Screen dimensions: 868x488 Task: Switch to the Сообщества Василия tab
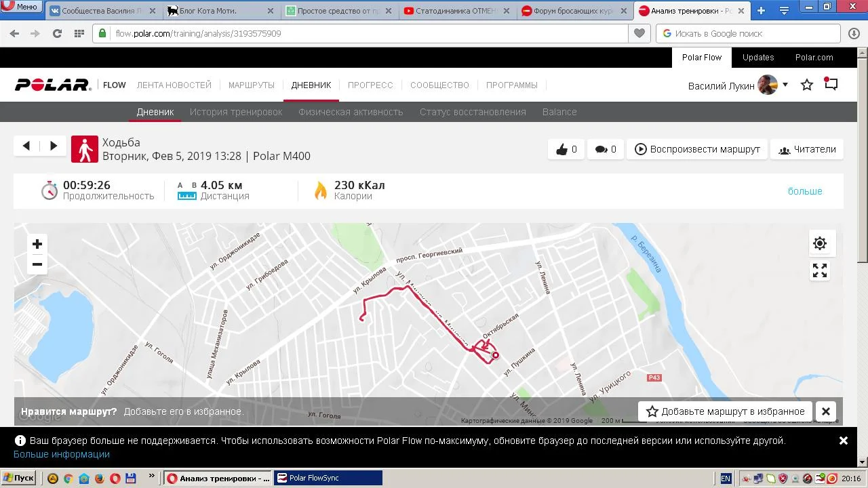(102, 11)
